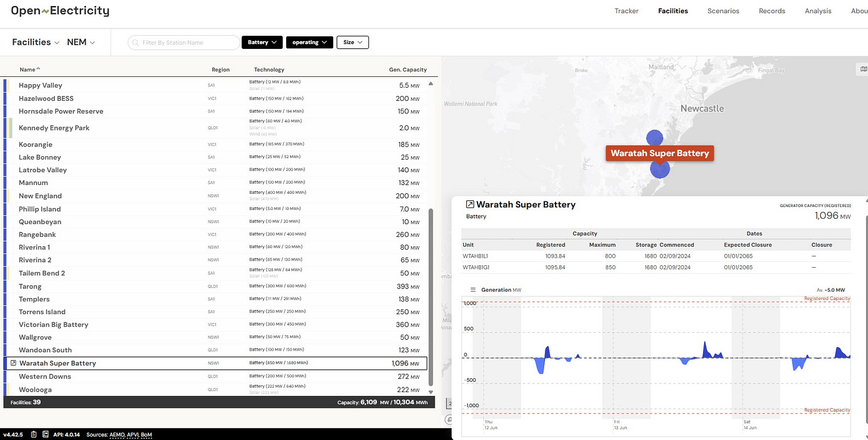
Task: Select the Happy Valley facility row
Action: click(x=215, y=85)
